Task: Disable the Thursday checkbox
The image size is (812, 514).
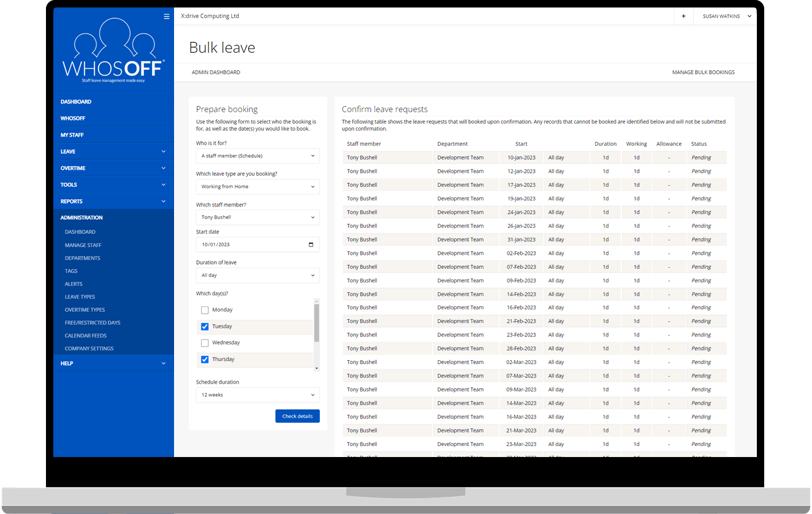Action: click(x=205, y=359)
